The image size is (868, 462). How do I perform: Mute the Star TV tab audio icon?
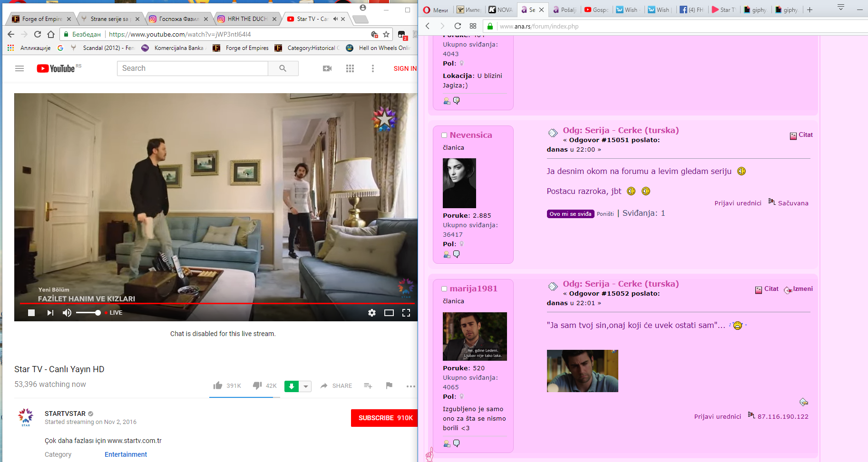[335, 19]
